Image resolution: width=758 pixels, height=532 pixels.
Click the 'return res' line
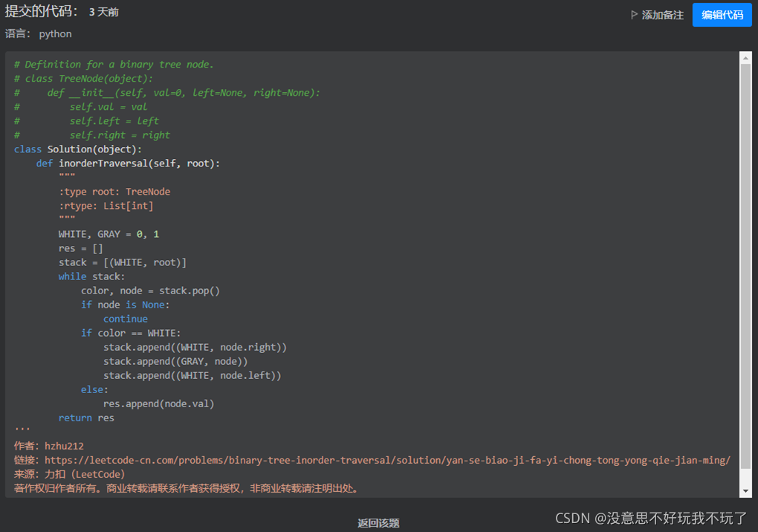[x=86, y=418]
